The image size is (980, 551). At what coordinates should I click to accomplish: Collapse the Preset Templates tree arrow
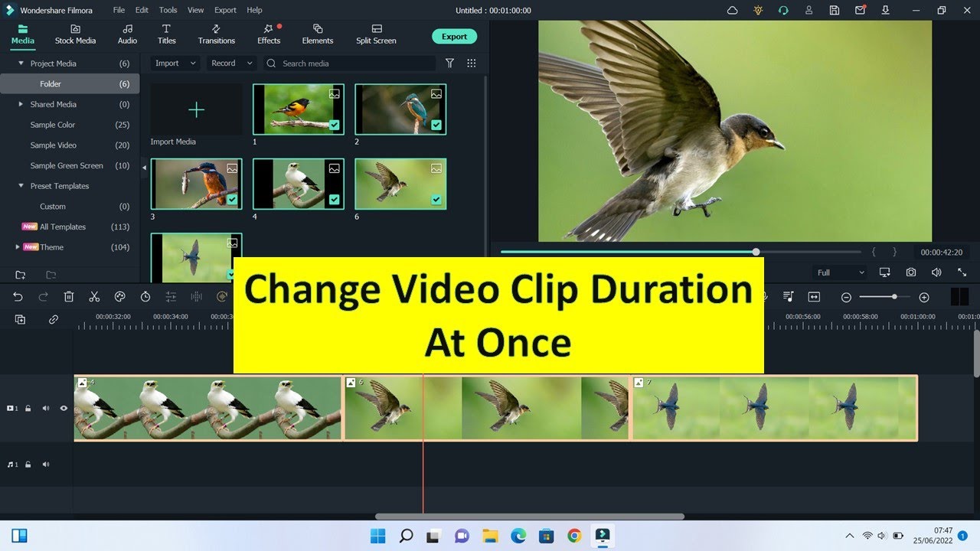[x=21, y=186]
